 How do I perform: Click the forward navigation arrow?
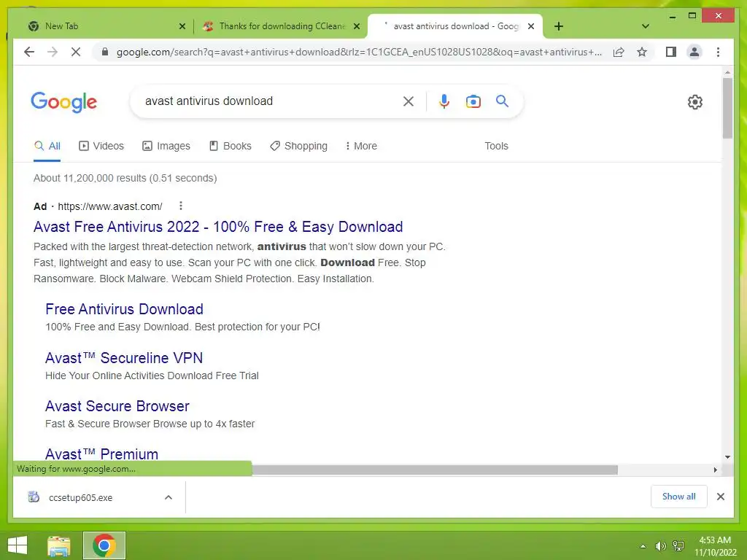(x=53, y=52)
